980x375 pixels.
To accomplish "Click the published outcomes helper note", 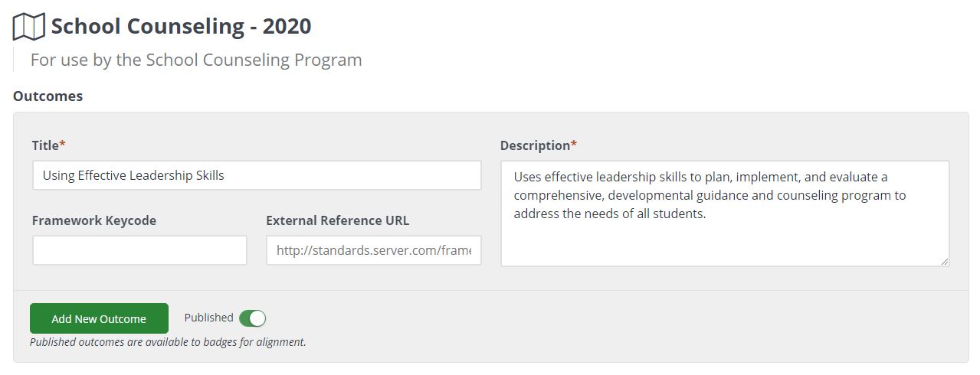I will (168, 342).
